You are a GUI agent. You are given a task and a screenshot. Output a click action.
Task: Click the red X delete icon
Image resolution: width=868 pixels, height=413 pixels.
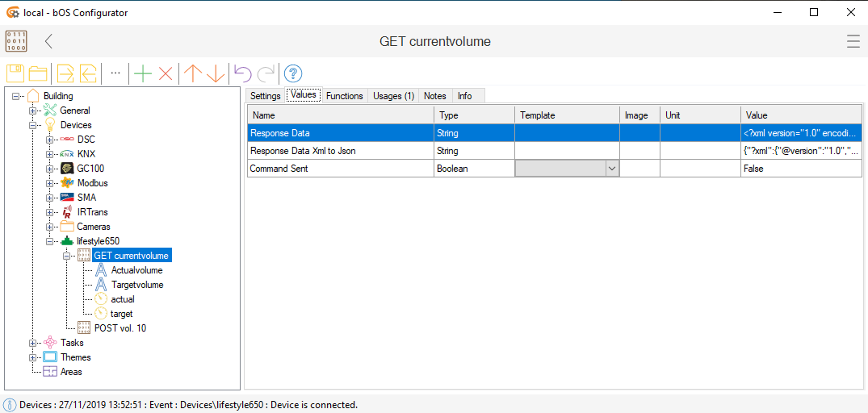tap(166, 73)
